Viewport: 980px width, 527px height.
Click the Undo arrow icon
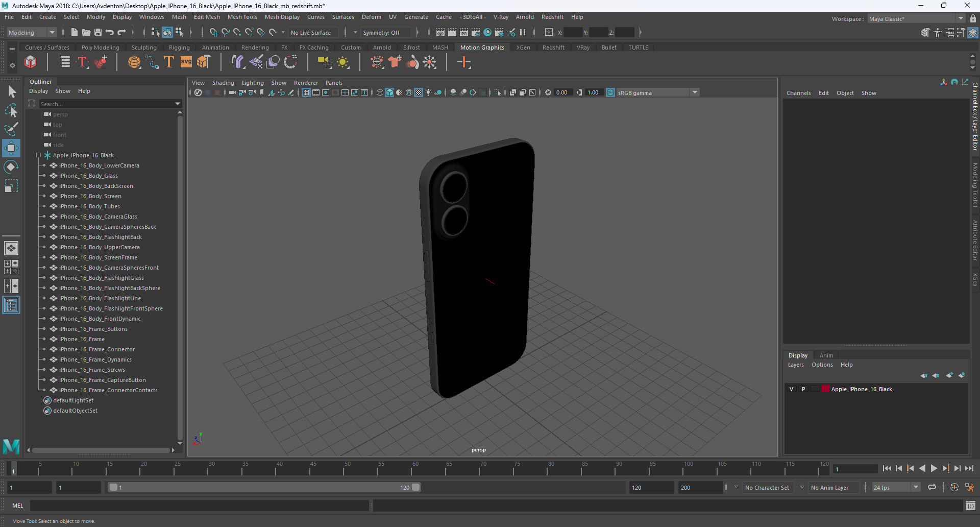(x=110, y=32)
